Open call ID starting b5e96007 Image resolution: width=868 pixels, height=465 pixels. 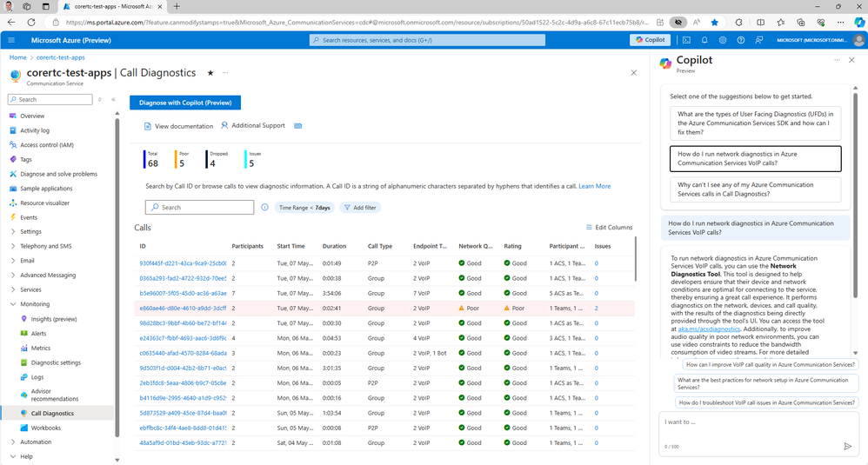coord(183,294)
